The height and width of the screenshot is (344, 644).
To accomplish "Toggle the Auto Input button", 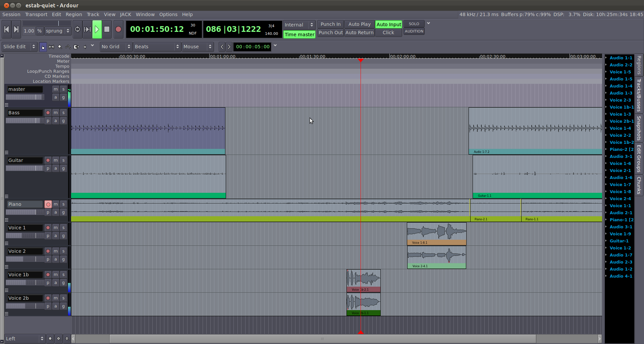I will click(x=389, y=24).
